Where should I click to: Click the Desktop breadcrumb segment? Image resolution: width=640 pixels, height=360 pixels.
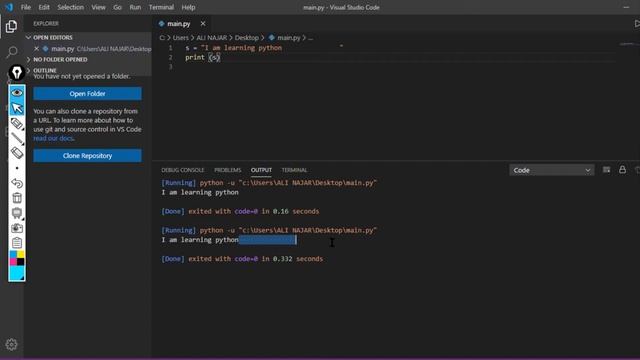click(247, 38)
